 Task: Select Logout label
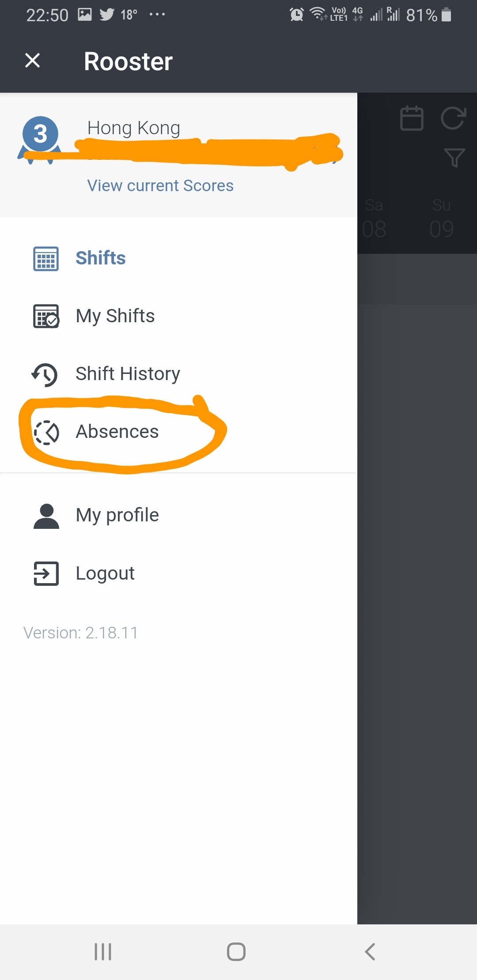(105, 573)
